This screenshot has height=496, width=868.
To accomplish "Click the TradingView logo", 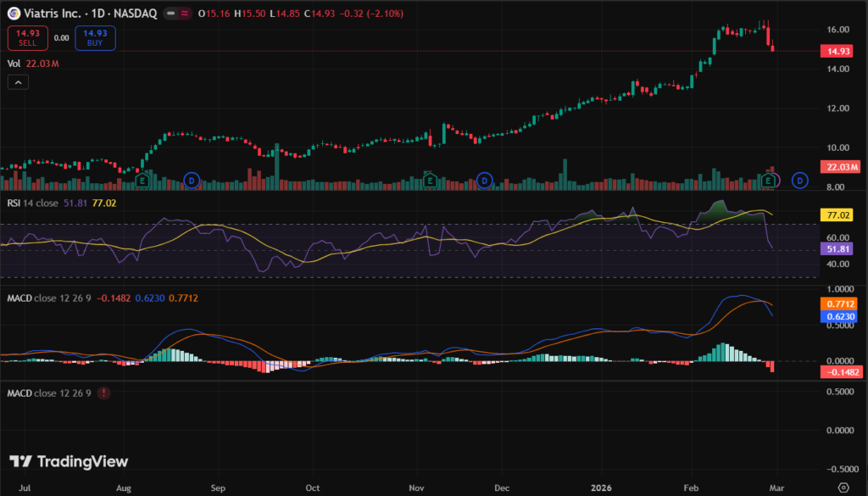I will (70, 461).
